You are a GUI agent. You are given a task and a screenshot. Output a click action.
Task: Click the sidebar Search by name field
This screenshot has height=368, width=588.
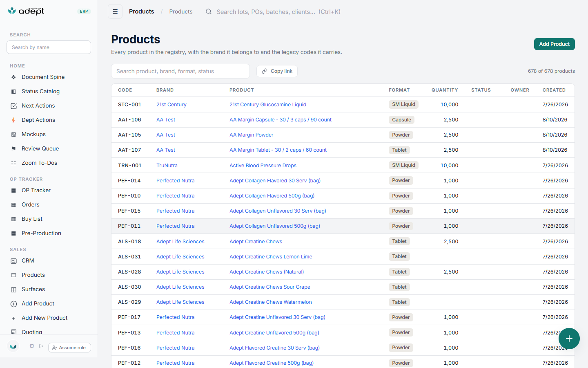pos(49,47)
